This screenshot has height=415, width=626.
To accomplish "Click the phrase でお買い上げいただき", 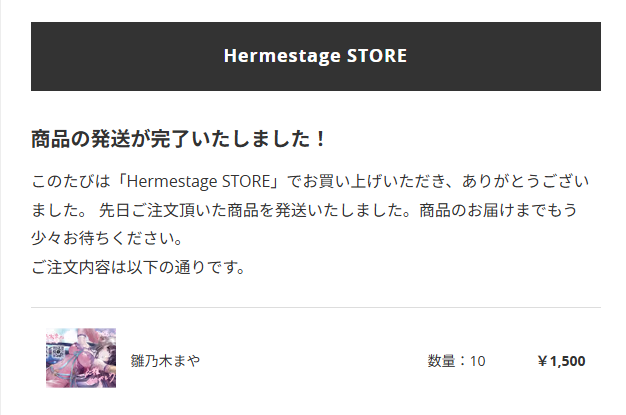I will [366, 181].
